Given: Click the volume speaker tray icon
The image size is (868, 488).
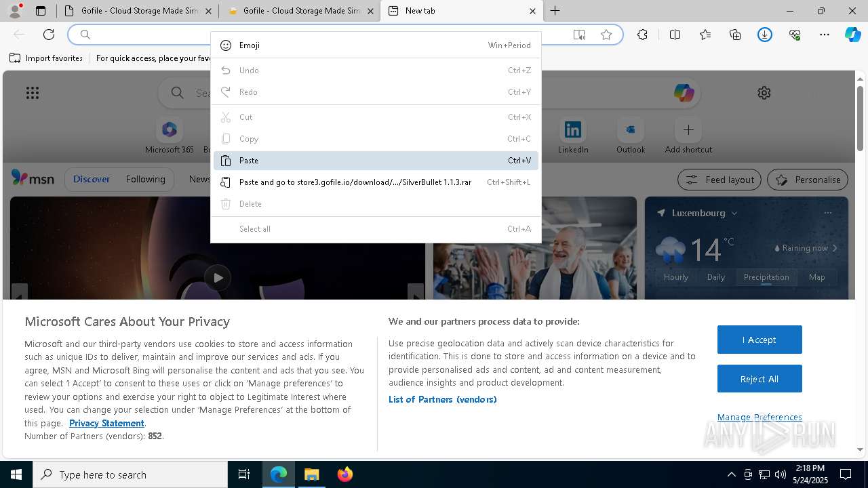Looking at the screenshot, I should click(x=781, y=474).
